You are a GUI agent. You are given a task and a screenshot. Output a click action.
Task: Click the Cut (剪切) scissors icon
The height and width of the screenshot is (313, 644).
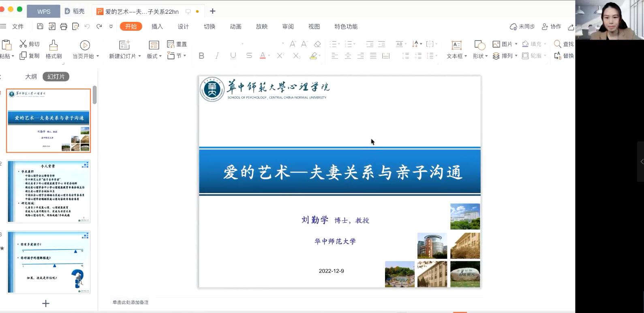[x=24, y=44]
